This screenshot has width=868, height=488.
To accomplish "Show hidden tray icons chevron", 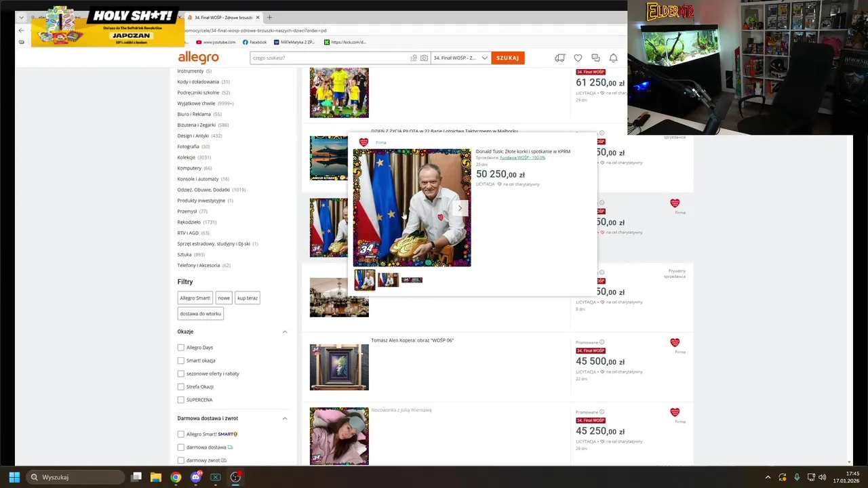I will click(768, 477).
